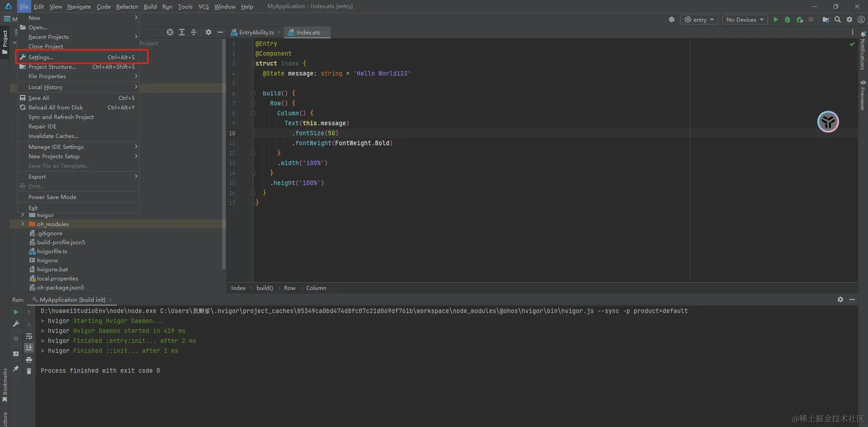Open the No Devices dropdown
The image size is (868, 427).
745,19
